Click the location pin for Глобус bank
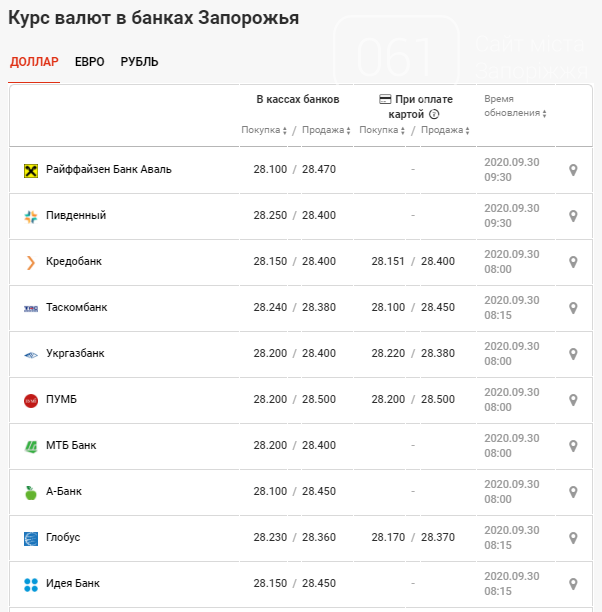 [x=573, y=538]
